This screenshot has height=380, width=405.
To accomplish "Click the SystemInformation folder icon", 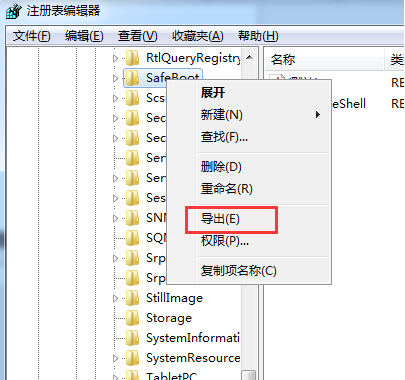I will coord(132,338).
